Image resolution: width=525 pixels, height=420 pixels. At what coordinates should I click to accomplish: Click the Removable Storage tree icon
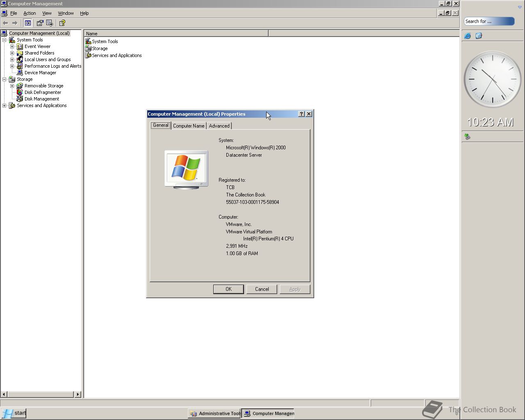pos(20,86)
